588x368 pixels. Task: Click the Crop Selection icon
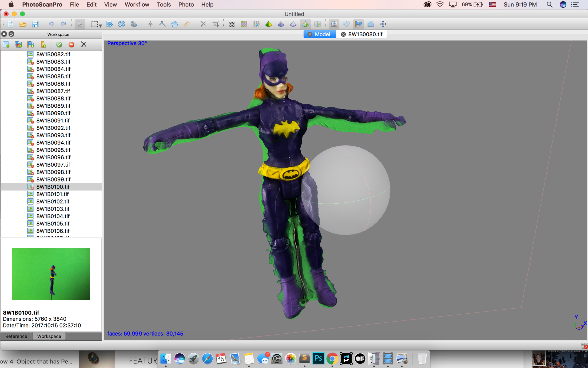(216, 24)
